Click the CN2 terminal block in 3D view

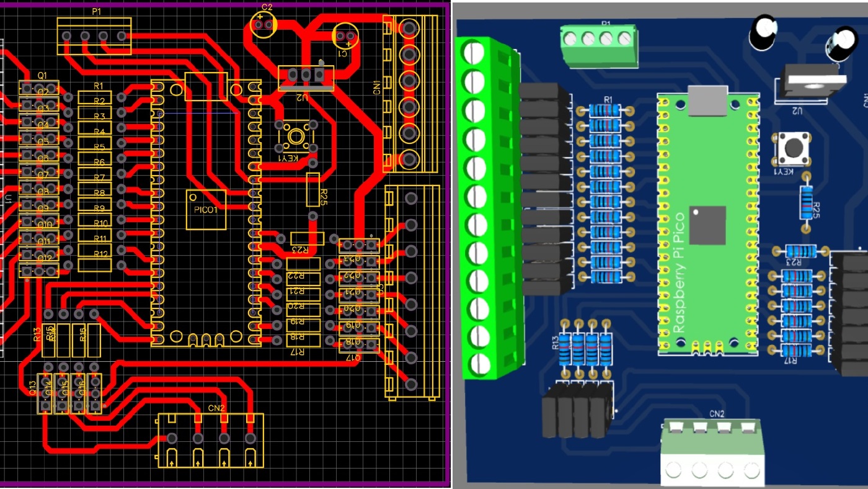(712, 451)
